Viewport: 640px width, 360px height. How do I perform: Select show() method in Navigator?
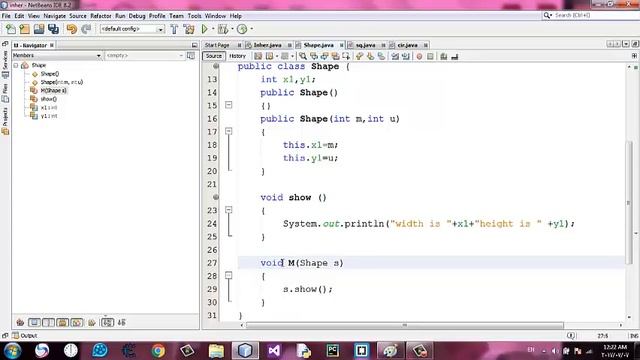(x=49, y=99)
